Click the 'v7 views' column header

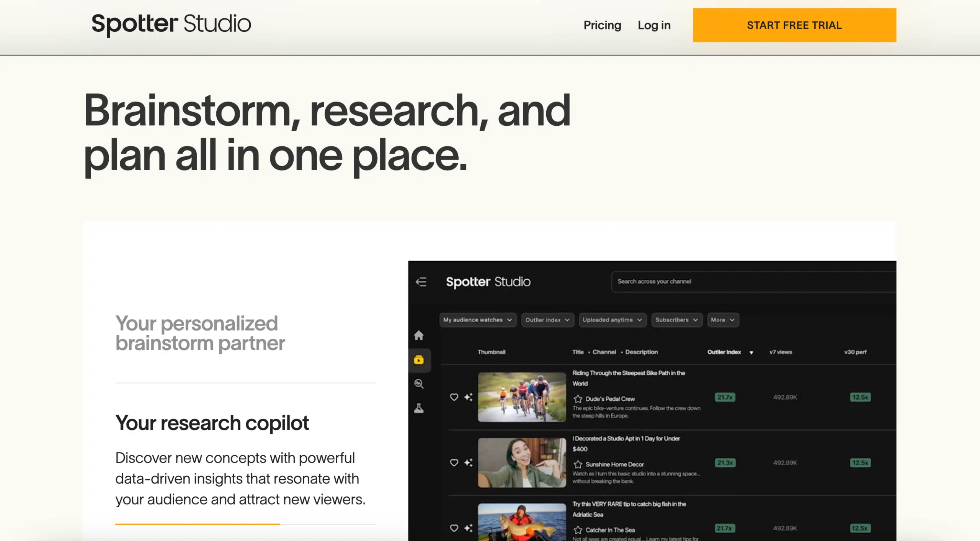781,352
